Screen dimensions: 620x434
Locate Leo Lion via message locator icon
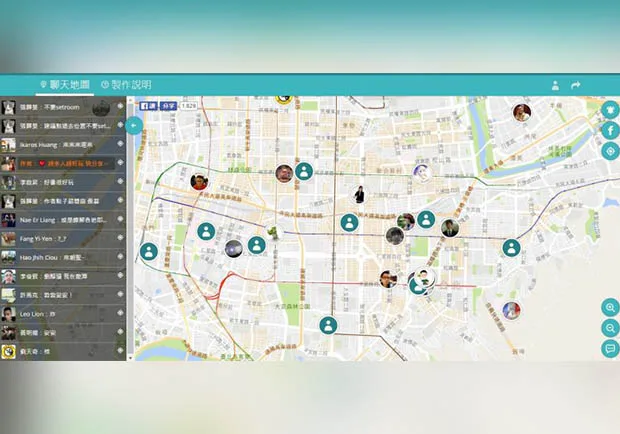(120, 313)
